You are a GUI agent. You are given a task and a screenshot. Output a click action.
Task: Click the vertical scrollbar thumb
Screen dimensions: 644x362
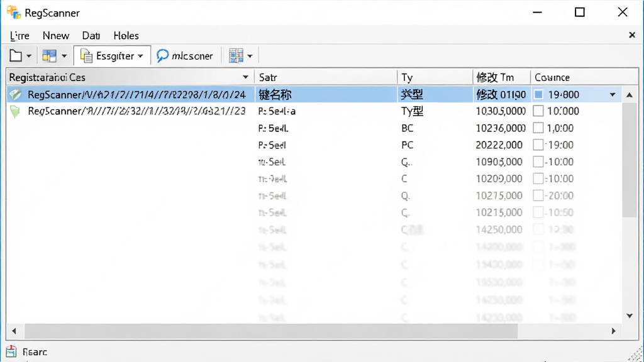(x=630, y=160)
